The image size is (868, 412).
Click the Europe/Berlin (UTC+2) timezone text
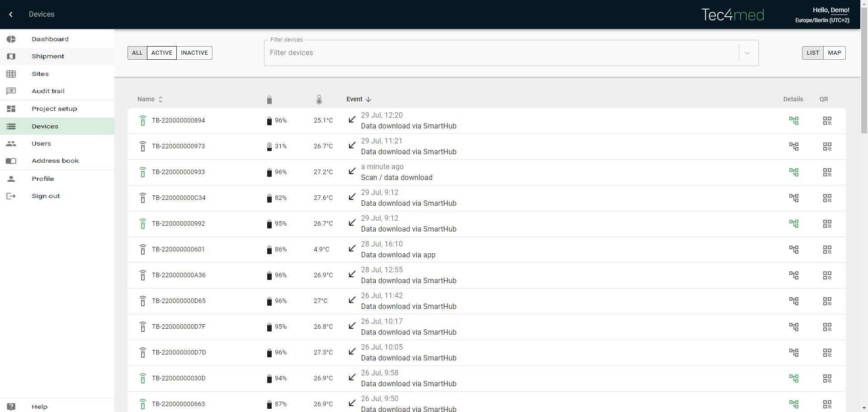click(x=822, y=20)
